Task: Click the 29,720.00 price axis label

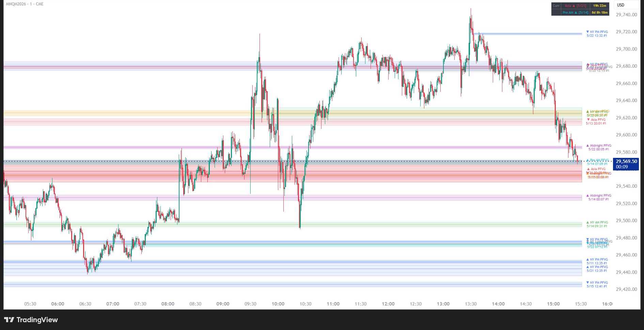Action: click(626, 32)
